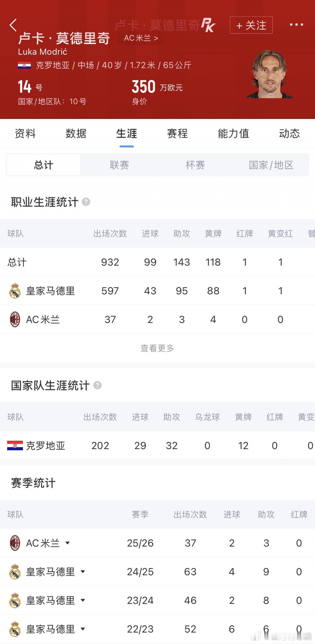Select the 总计 segment filter

(44, 165)
